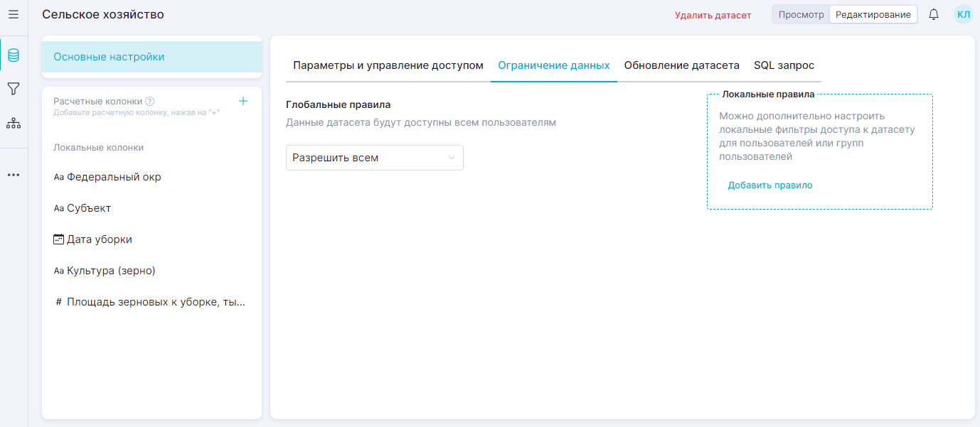This screenshot has width=980, height=427.
Task: Switch to Редактирование mode
Action: (873, 14)
